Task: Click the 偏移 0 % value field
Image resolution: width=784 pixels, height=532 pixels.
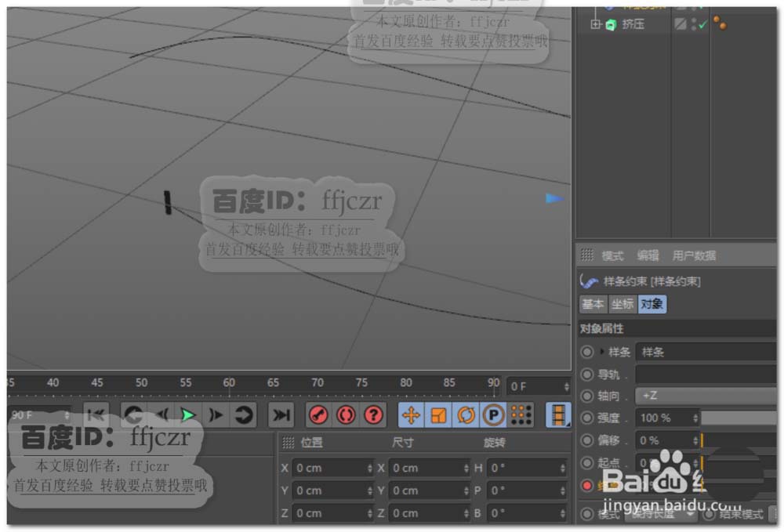Action: 663,440
